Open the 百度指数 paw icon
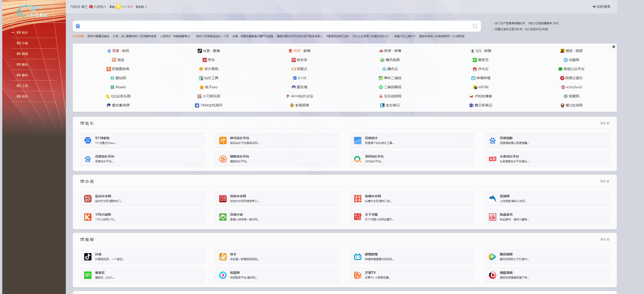Screen dimensions: 644x294 click(x=493, y=141)
